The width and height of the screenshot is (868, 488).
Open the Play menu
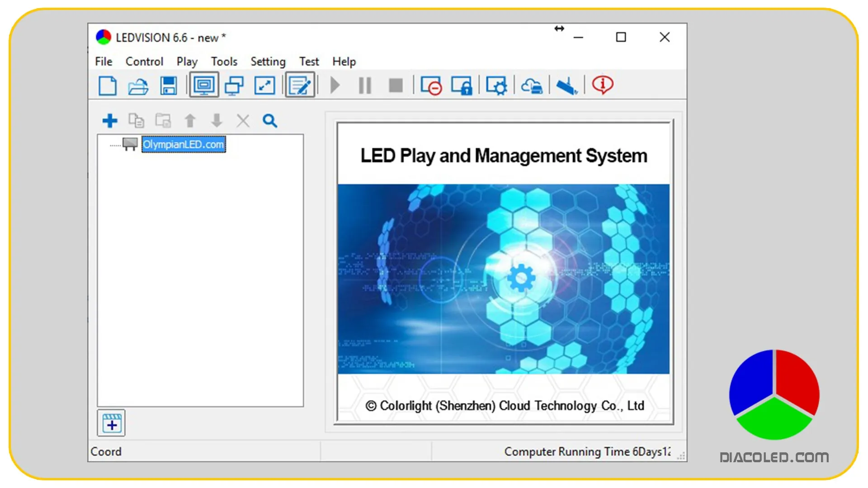click(187, 61)
